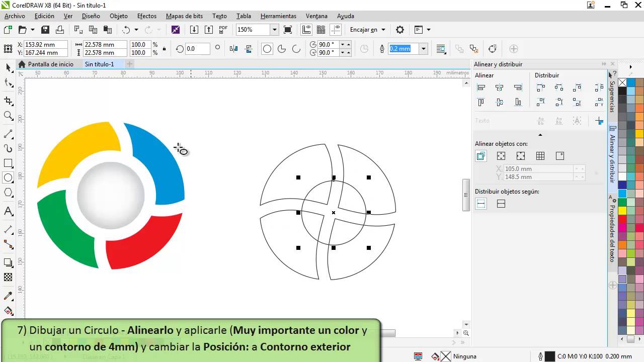The height and width of the screenshot is (362, 644).
Task: Click the Print icon
Action: (x=60, y=30)
